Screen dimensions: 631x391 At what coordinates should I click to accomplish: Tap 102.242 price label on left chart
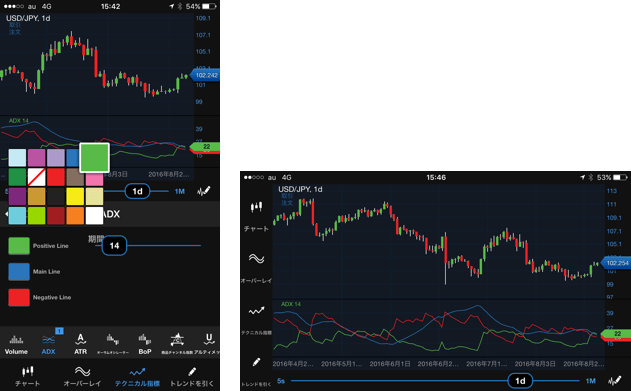[206, 75]
